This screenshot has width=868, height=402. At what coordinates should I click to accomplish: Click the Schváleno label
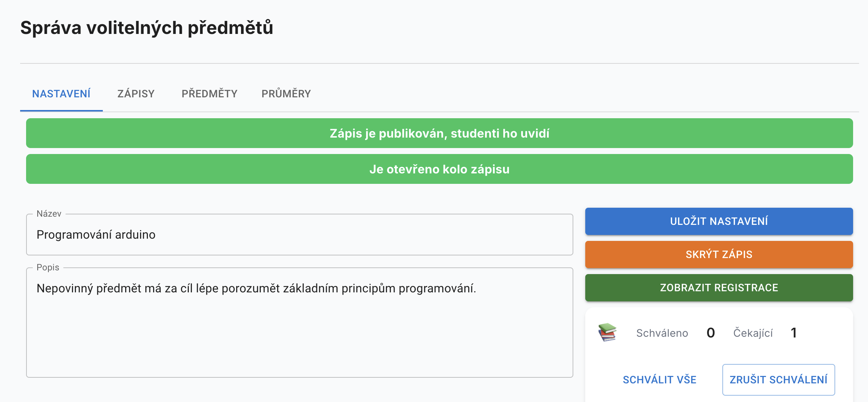click(x=662, y=333)
